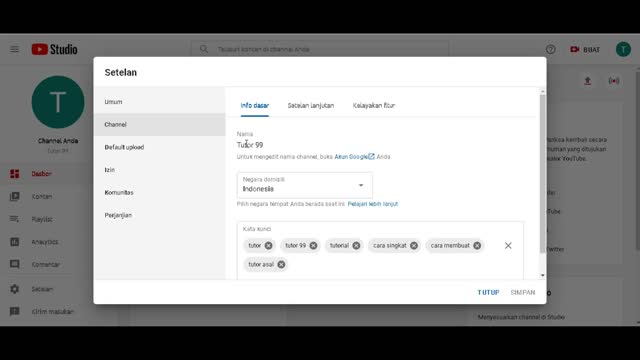Click the go live broadcast icon
This screenshot has width=640, height=360.
click(614, 81)
